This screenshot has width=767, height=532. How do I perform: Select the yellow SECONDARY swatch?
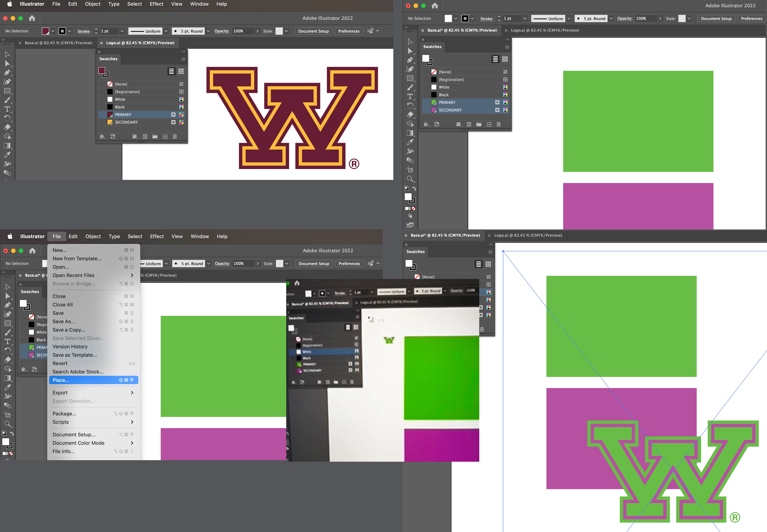click(x=126, y=122)
